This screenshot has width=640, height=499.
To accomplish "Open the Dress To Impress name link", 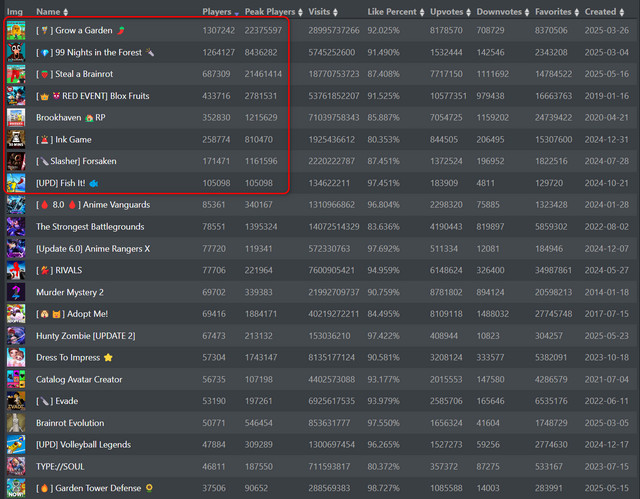I will tap(74, 358).
